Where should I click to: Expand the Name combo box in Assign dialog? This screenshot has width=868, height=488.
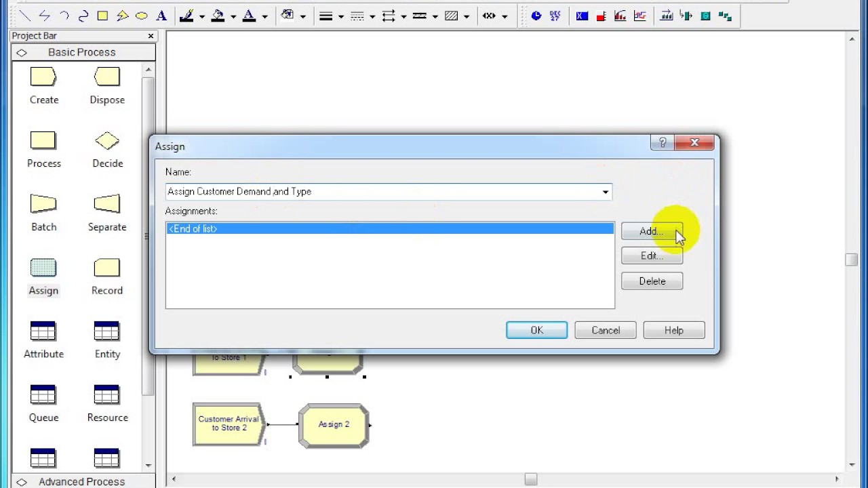[x=606, y=192]
